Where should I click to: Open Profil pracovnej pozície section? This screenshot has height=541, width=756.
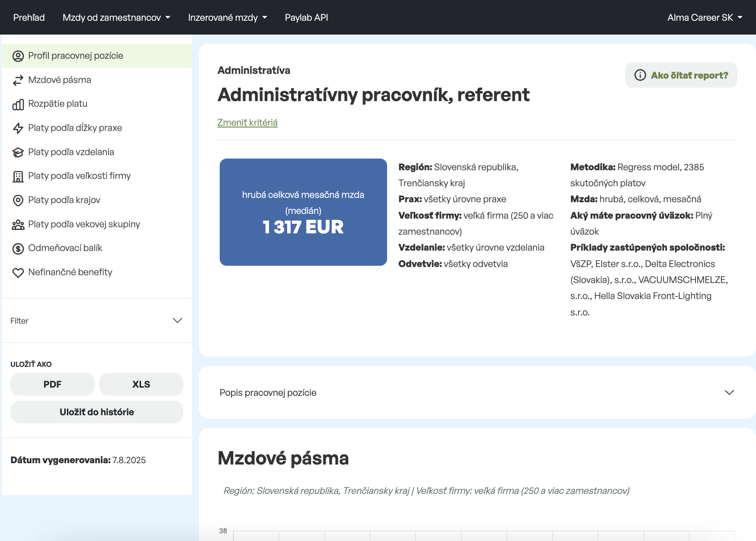(x=97, y=56)
